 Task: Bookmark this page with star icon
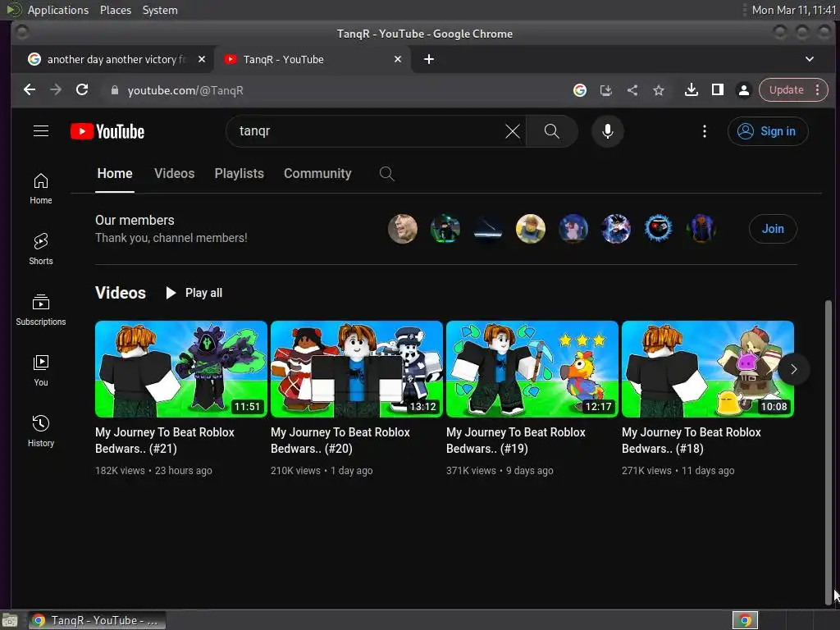[x=659, y=90]
